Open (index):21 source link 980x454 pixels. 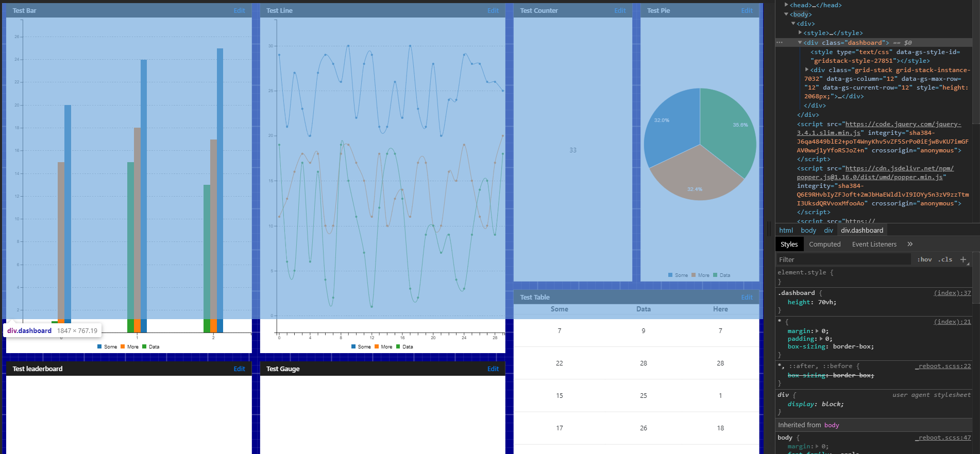(952, 322)
